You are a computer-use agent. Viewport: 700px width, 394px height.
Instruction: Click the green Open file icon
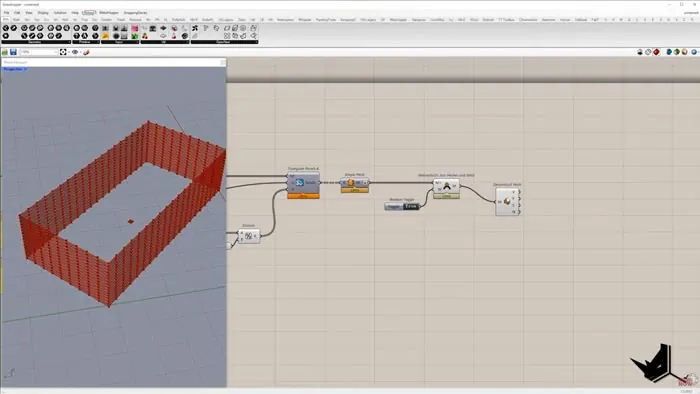[x=5, y=52]
